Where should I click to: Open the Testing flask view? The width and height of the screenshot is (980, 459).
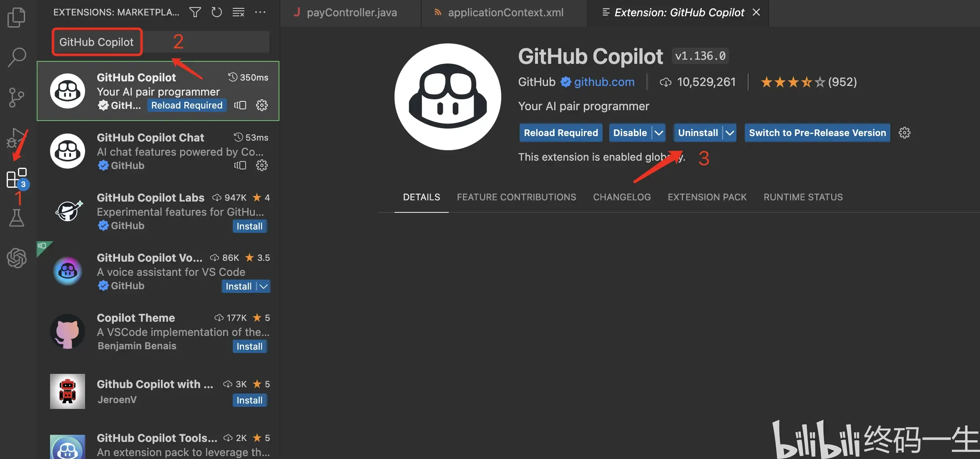point(17,217)
